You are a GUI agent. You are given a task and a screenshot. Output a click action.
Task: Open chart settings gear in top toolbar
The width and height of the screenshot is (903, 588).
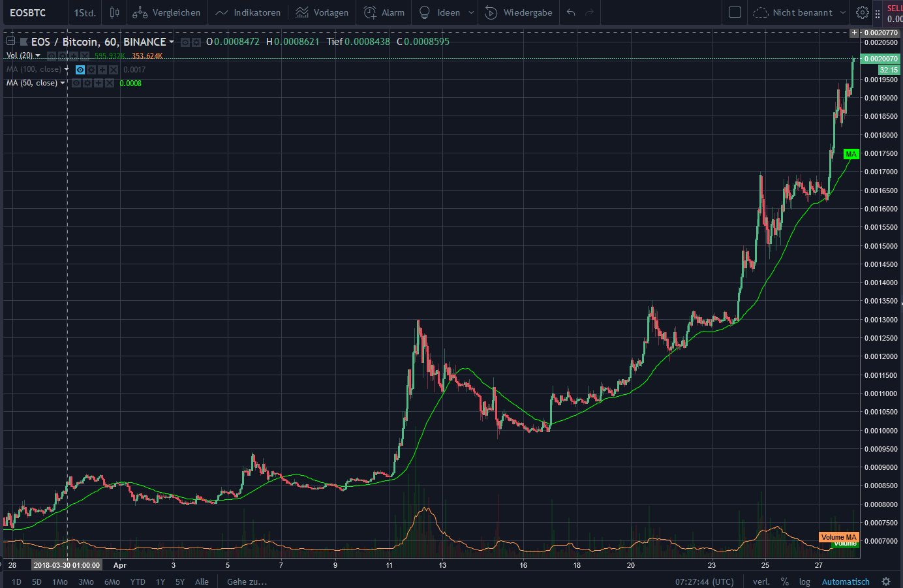[862, 12]
